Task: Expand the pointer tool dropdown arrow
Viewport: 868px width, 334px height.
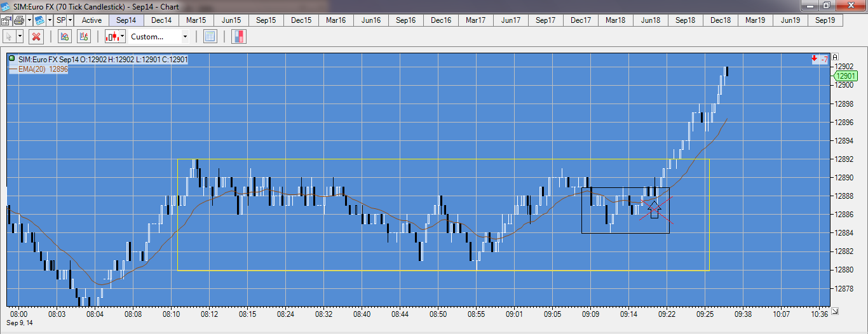Action: (20, 37)
